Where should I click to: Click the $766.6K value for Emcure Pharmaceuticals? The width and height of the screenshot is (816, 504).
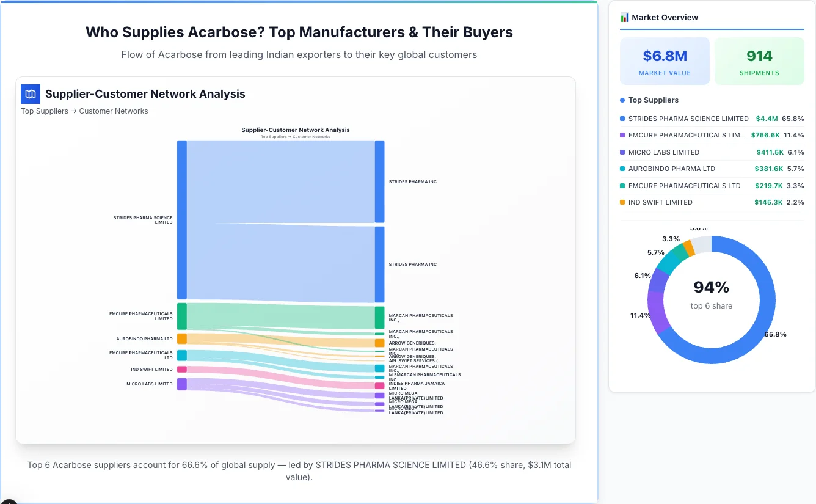(766, 135)
